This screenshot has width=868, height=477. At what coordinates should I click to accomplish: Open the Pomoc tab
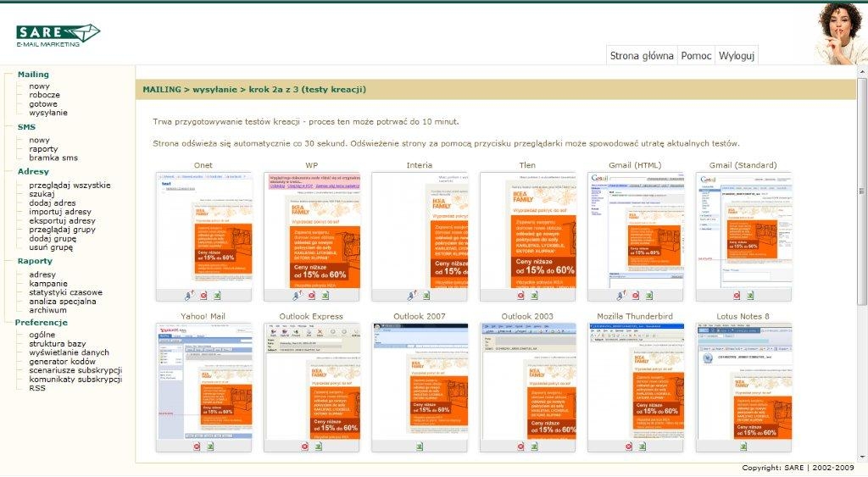click(696, 56)
